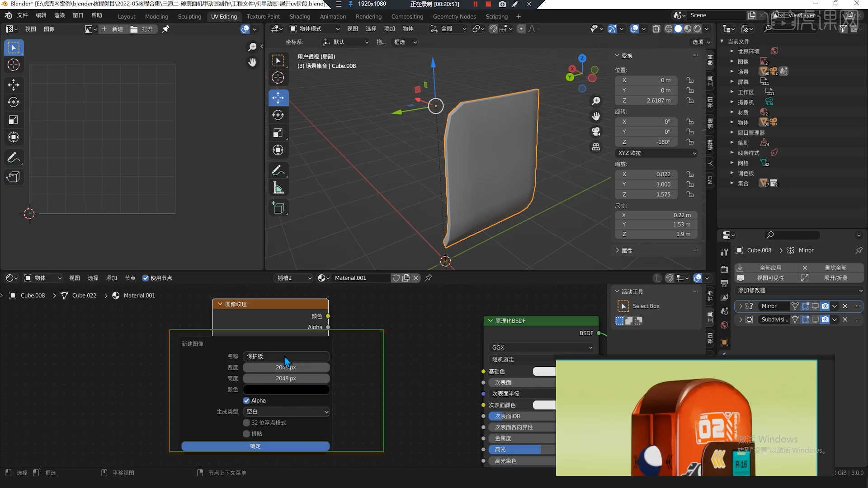Click the image name field in the new image dialog
Screen dimensions: 868x488
coord(286,356)
